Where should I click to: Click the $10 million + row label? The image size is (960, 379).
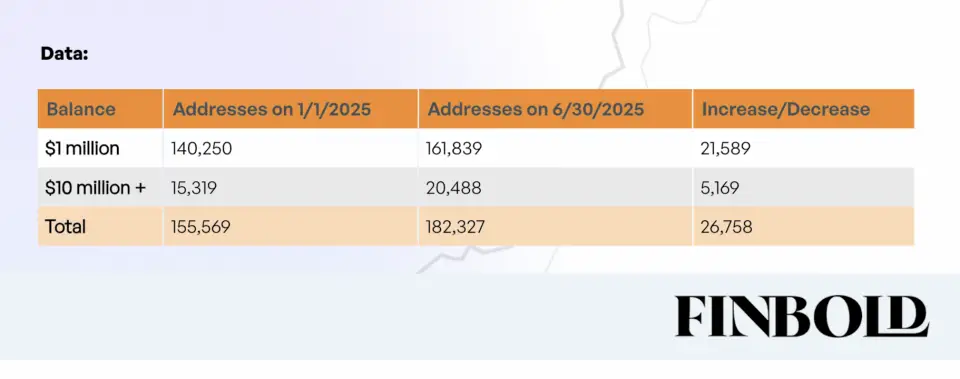96,187
